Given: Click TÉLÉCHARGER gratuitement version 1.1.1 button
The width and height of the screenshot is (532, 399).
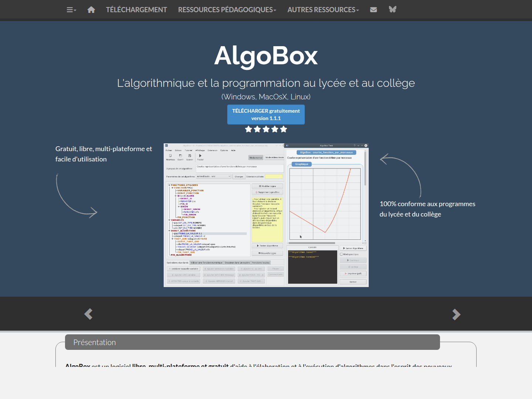Looking at the screenshot, I should point(266,115).
